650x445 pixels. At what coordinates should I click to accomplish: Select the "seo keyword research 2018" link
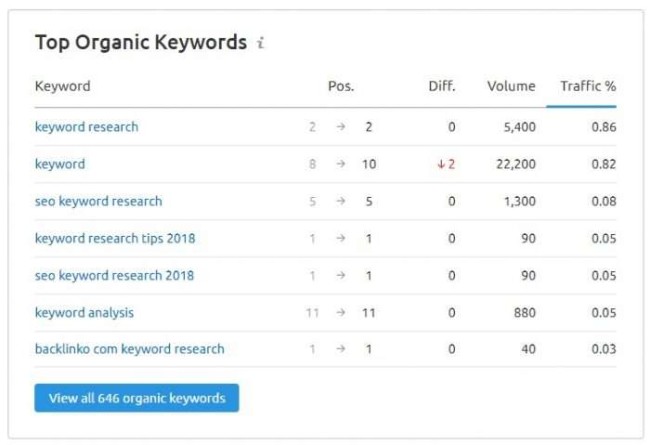click(x=114, y=275)
